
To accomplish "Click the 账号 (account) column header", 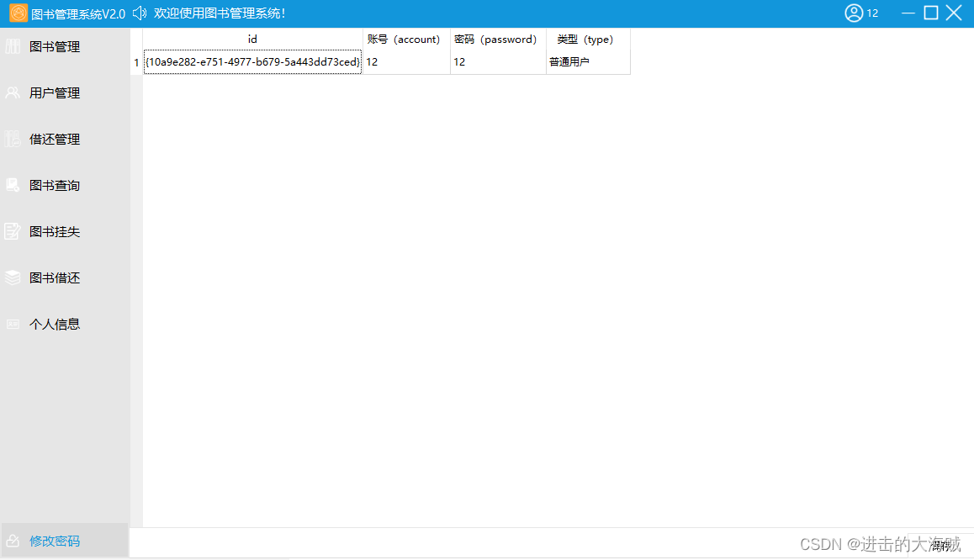I will point(406,40).
